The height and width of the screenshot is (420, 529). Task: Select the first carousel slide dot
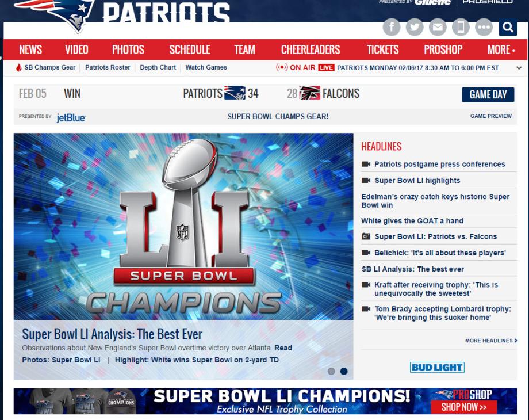click(x=331, y=371)
